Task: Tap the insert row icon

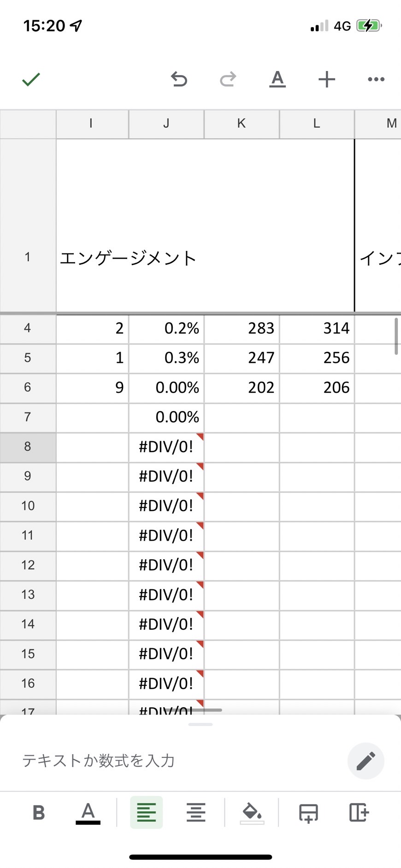Action: pyautogui.click(x=308, y=813)
